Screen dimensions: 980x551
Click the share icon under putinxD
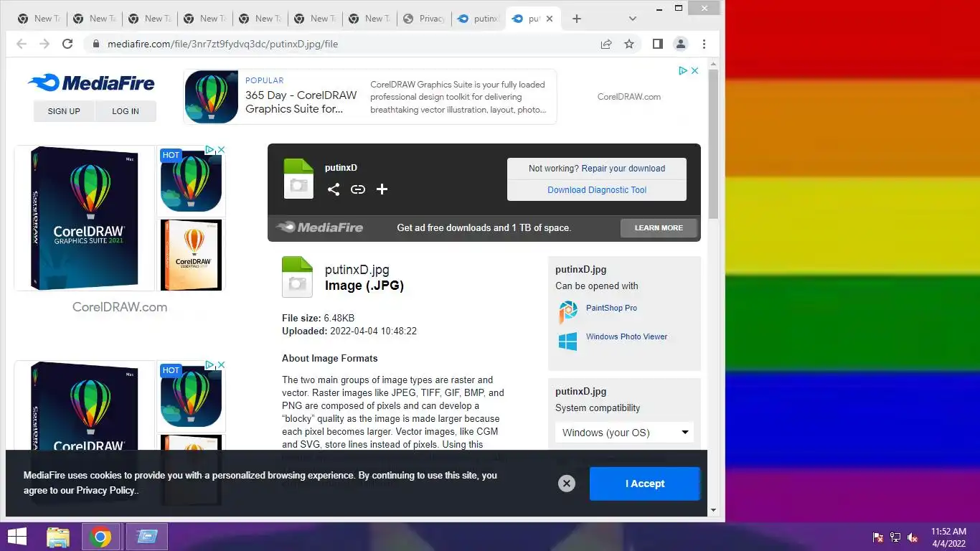click(334, 189)
